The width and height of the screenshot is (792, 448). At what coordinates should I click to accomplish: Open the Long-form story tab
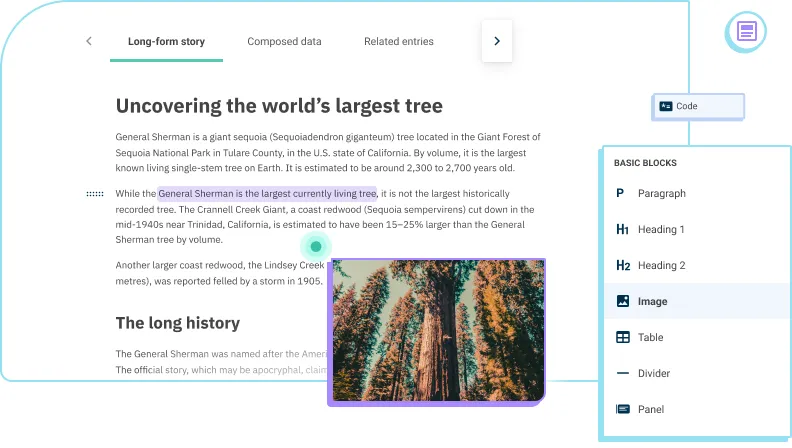[x=166, y=41]
